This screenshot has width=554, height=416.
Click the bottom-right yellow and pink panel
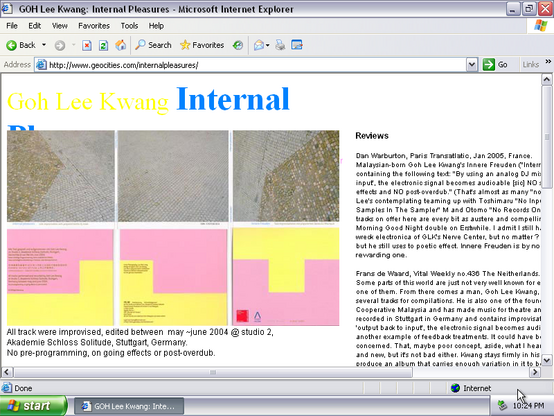[x=286, y=276]
